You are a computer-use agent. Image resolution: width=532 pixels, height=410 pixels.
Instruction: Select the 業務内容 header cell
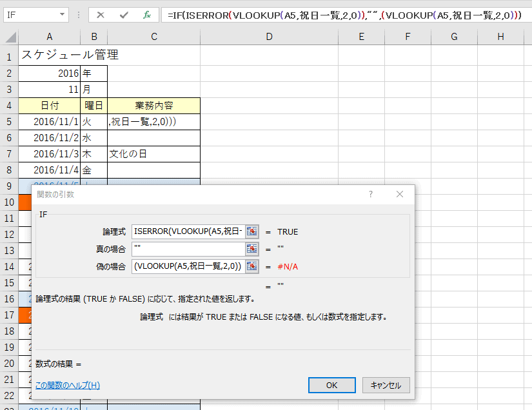coord(153,106)
